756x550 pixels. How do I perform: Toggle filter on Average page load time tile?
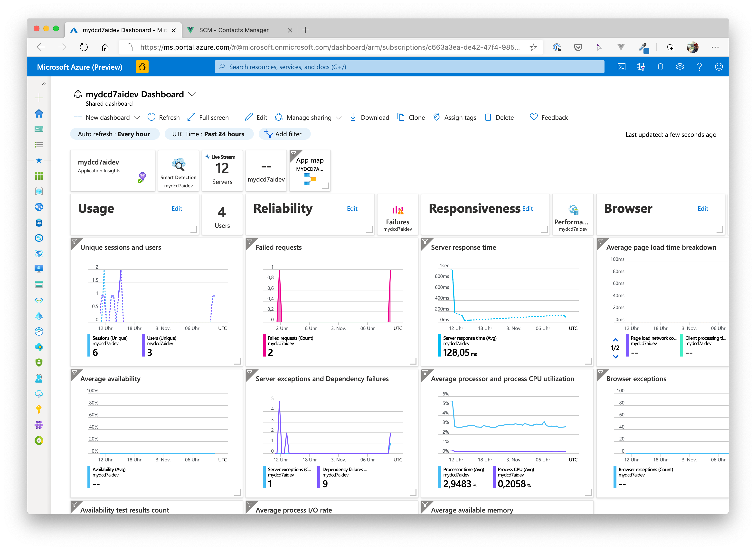[x=600, y=241]
